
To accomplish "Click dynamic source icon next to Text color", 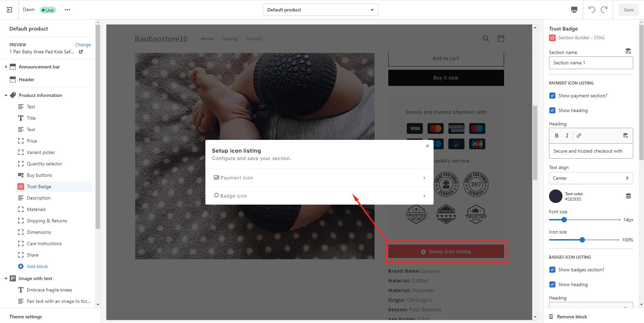I will pyautogui.click(x=628, y=196).
